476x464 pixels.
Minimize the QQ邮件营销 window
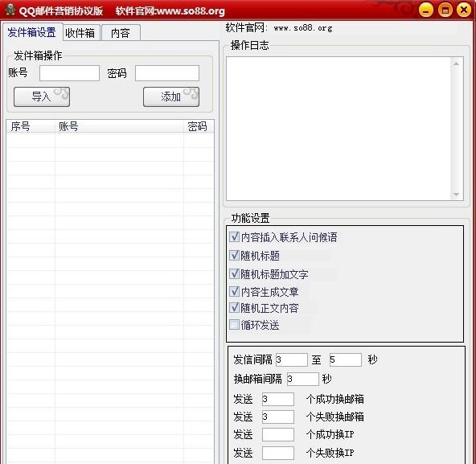[x=426, y=10]
